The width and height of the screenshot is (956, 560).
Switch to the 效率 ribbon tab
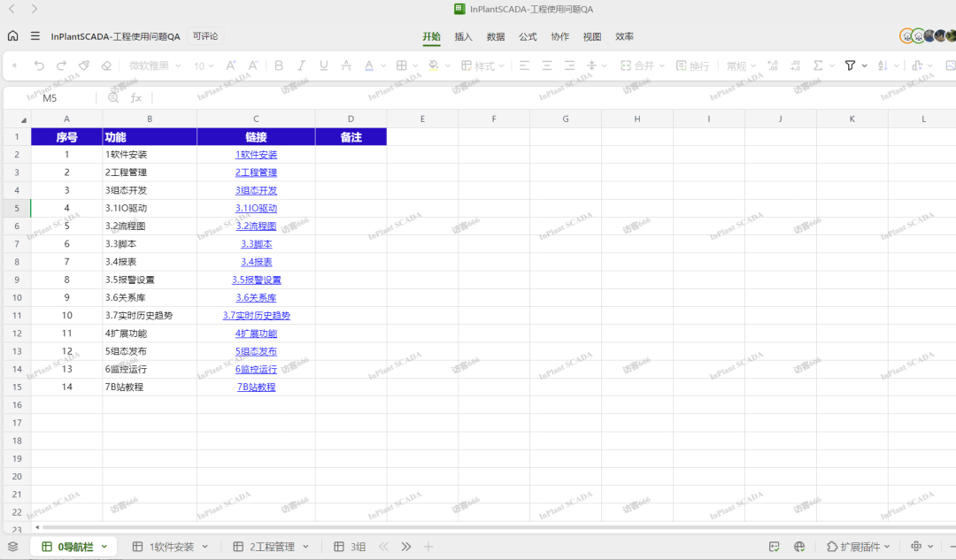(x=624, y=36)
